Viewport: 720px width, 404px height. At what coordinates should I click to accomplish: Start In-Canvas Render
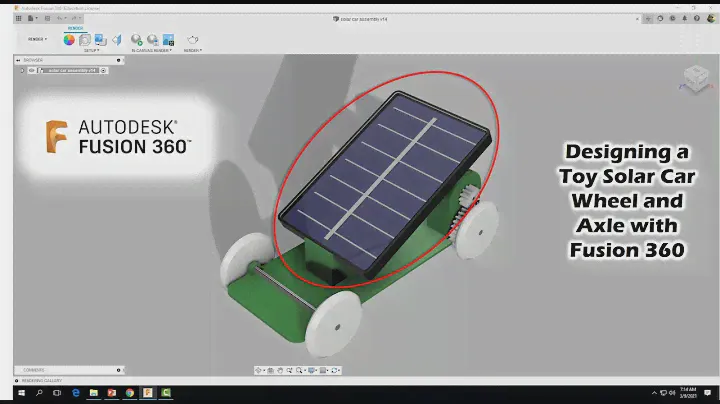136,40
